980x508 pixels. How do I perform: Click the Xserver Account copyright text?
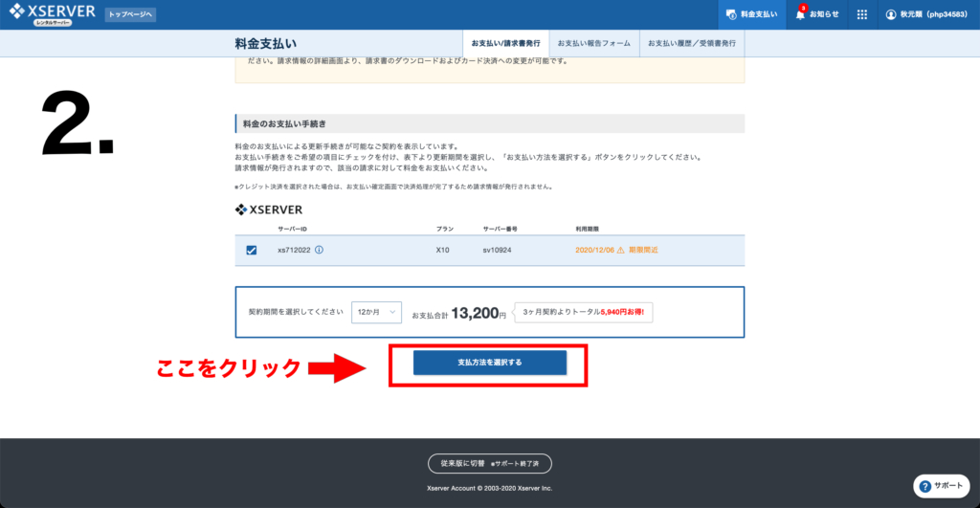click(489, 488)
